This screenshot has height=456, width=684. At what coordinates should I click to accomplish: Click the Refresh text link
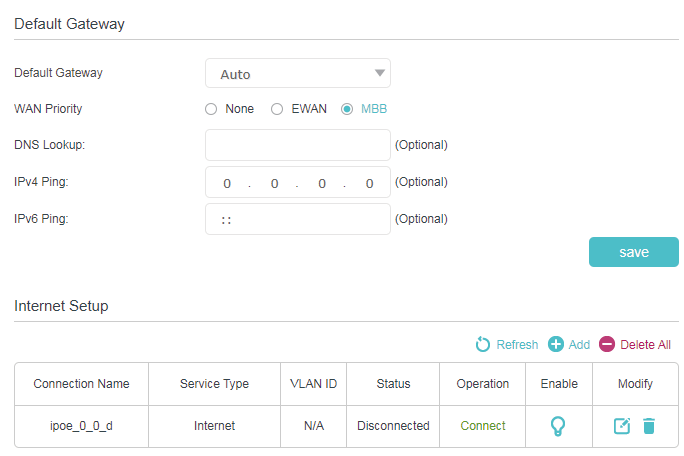pos(517,345)
